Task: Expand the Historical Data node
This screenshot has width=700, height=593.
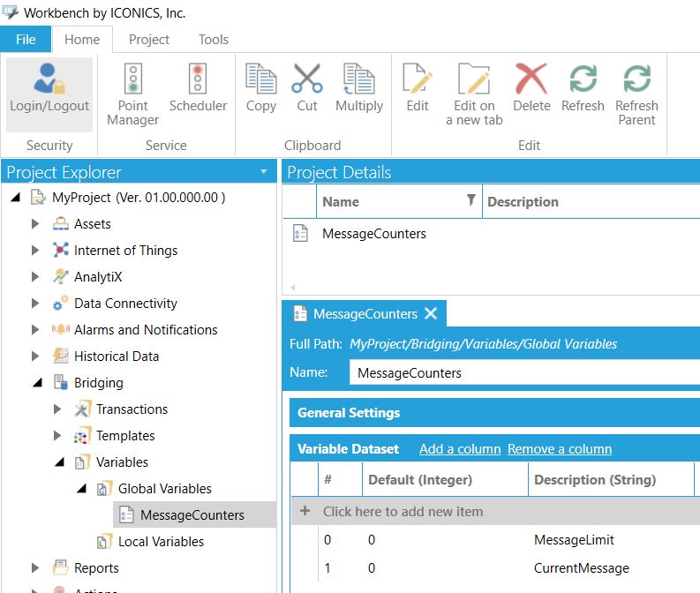Action: (x=35, y=356)
